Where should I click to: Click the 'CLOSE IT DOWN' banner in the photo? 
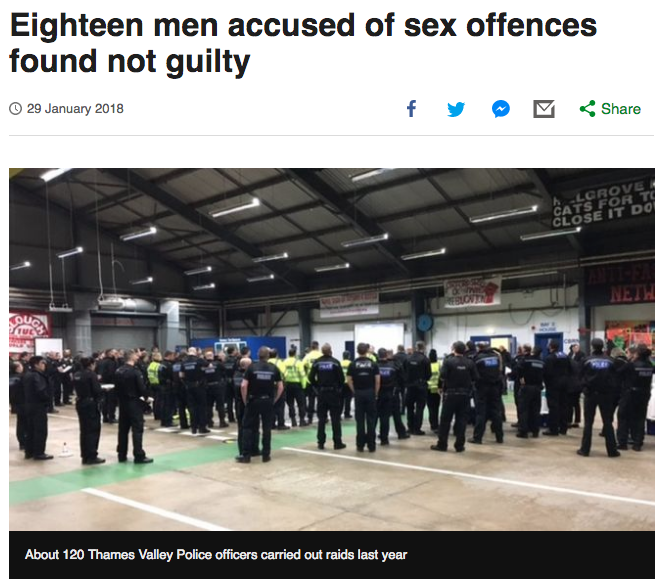coord(604,204)
